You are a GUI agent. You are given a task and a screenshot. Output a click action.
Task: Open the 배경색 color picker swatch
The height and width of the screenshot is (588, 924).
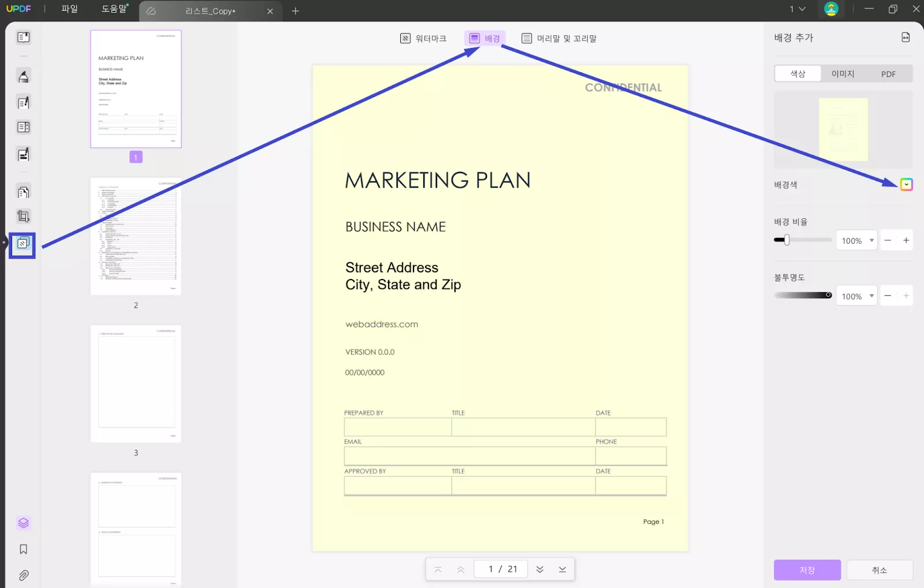pyautogui.click(x=906, y=185)
